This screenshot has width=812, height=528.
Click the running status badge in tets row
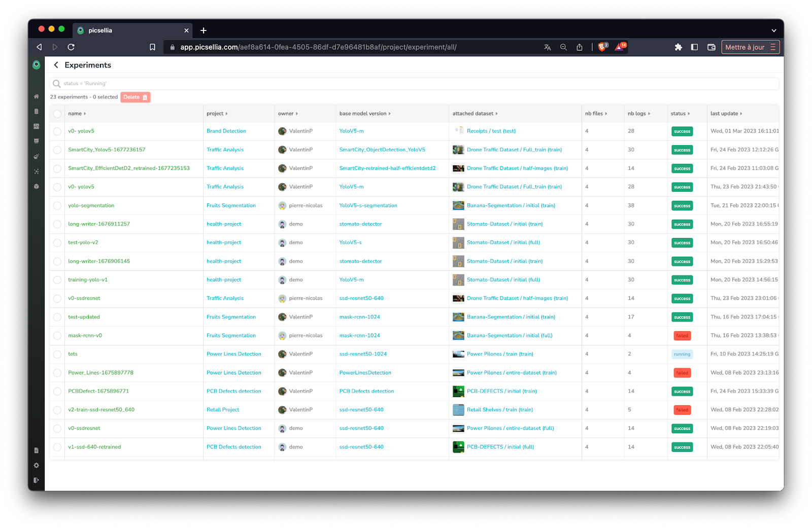[x=682, y=355]
